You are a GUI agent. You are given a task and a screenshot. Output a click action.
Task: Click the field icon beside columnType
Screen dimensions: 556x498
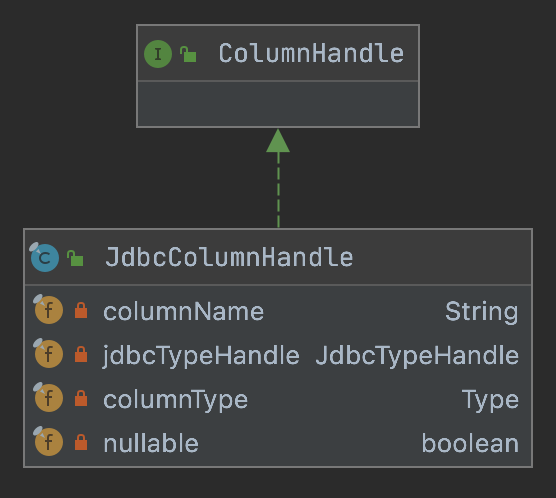[x=48, y=397]
